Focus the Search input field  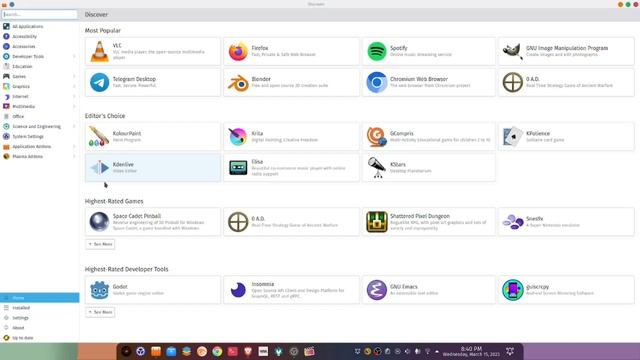coord(40,14)
